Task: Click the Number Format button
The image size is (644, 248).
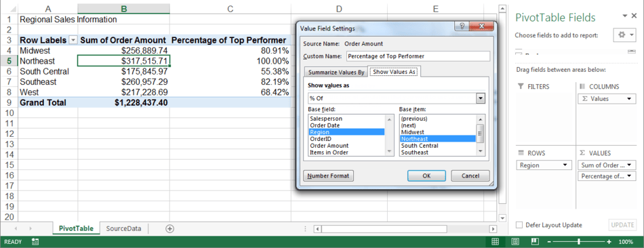Action: (x=328, y=175)
